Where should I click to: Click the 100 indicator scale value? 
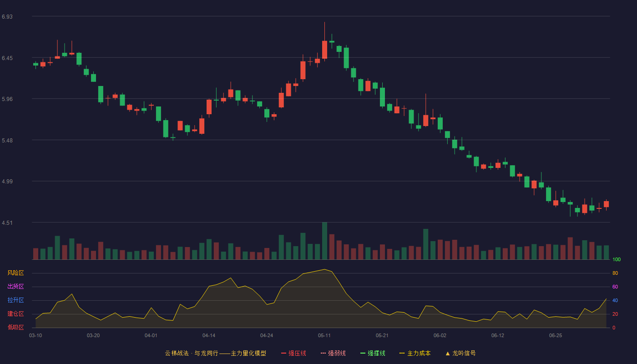617,260
